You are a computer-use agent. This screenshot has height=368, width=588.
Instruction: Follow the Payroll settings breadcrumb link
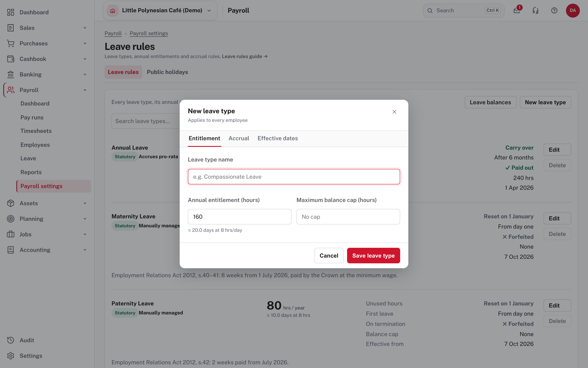[149, 33]
